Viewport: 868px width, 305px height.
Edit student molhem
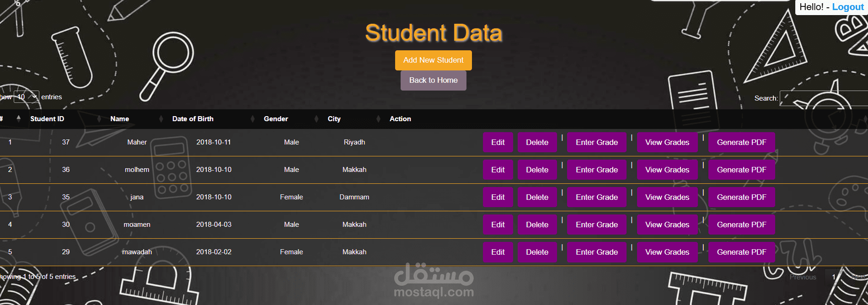click(x=498, y=170)
